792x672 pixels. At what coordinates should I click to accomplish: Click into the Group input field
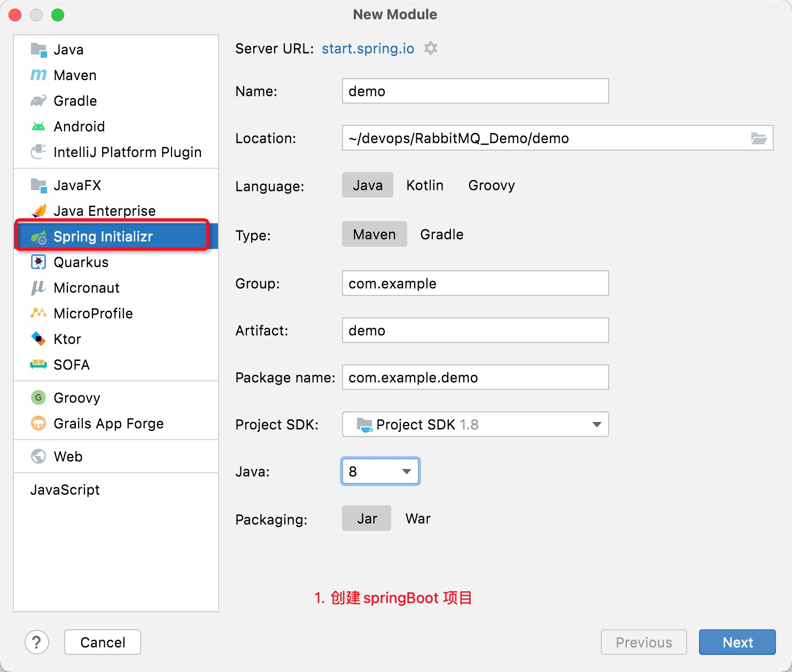(x=475, y=283)
